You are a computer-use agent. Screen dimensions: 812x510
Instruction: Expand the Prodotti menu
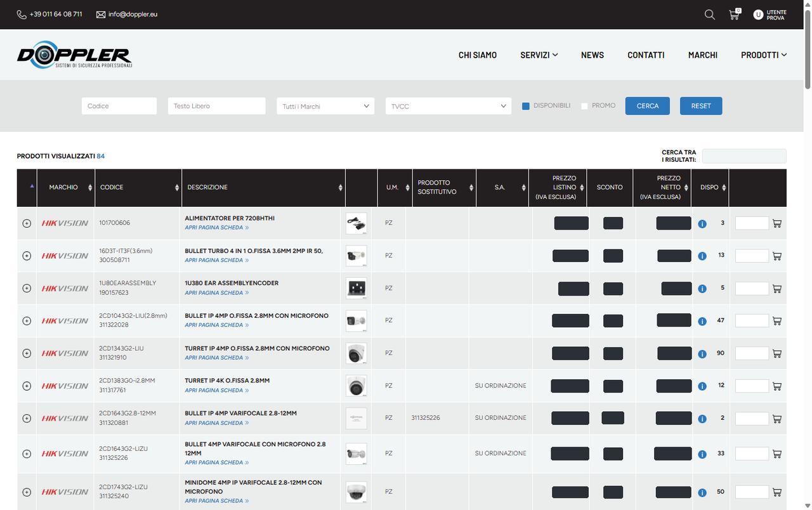(x=764, y=55)
